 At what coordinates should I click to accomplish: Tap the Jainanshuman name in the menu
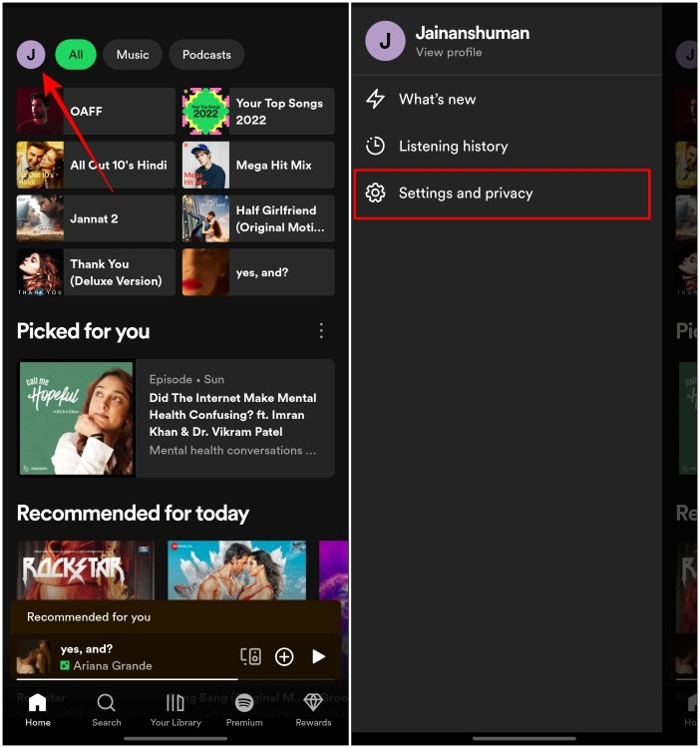point(473,33)
